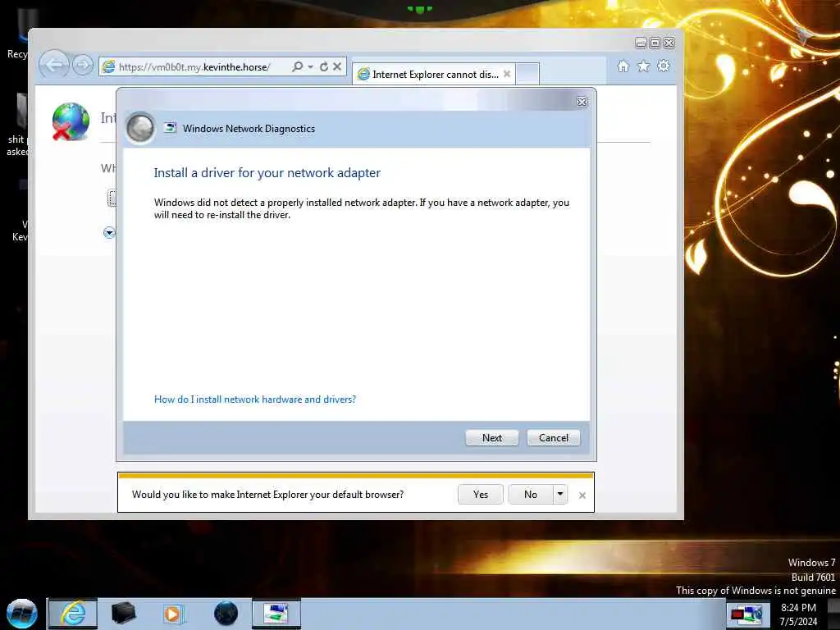This screenshot has width=840, height=630.
Task: Refresh the page using the address bar icon
Action: (323, 66)
